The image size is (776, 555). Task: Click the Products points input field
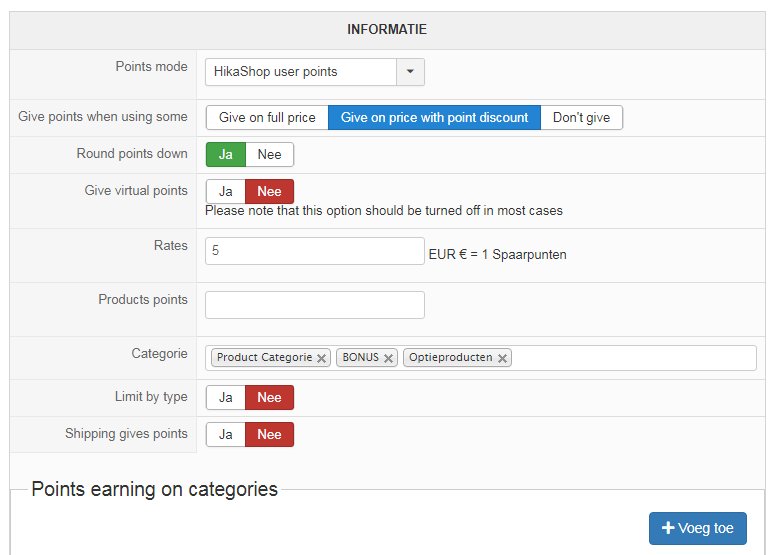(x=314, y=305)
